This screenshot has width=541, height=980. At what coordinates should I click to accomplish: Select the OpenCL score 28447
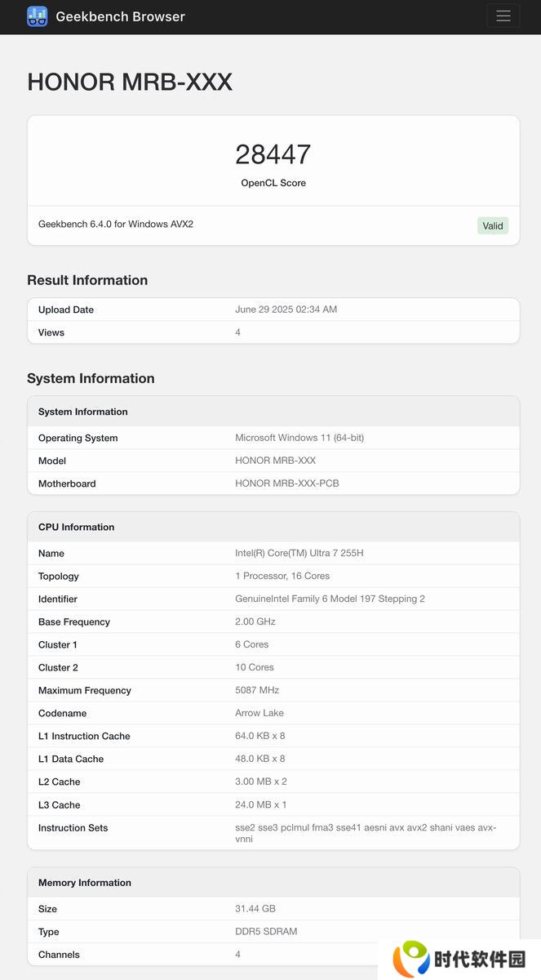(273, 154)
